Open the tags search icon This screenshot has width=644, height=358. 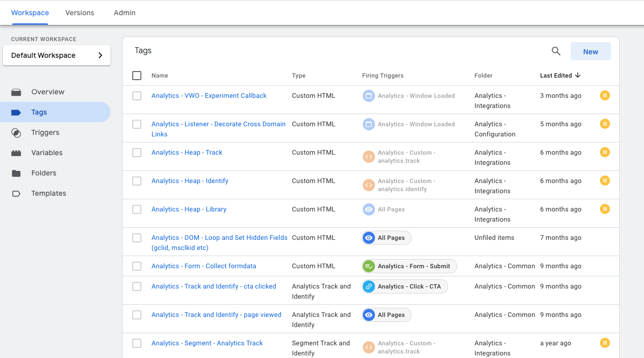(556, 51)
